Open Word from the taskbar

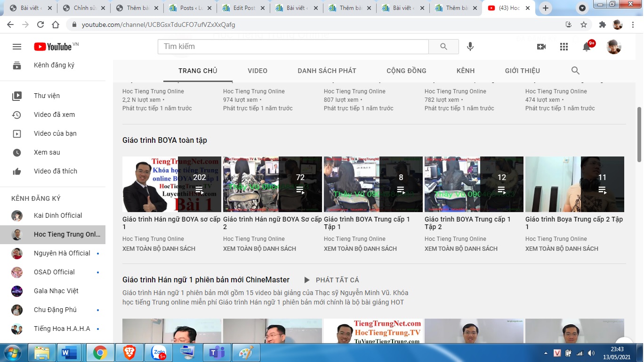70,353
